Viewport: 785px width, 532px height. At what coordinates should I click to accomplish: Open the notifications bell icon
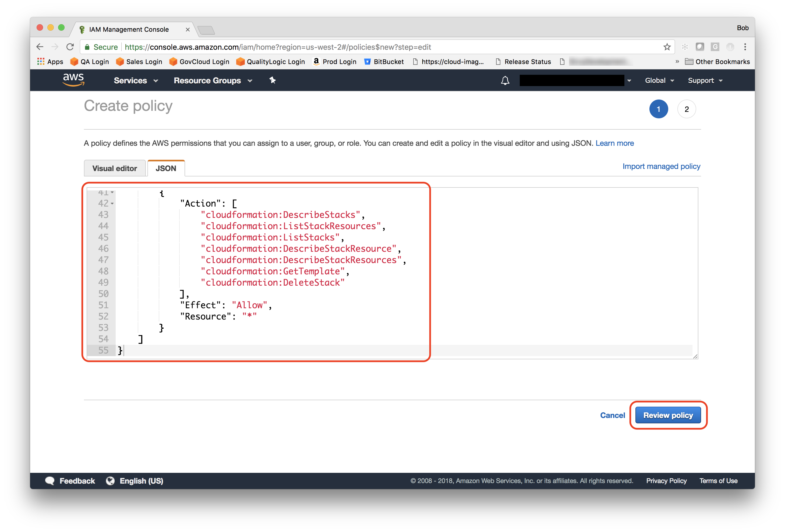click(x=505, y=80)
